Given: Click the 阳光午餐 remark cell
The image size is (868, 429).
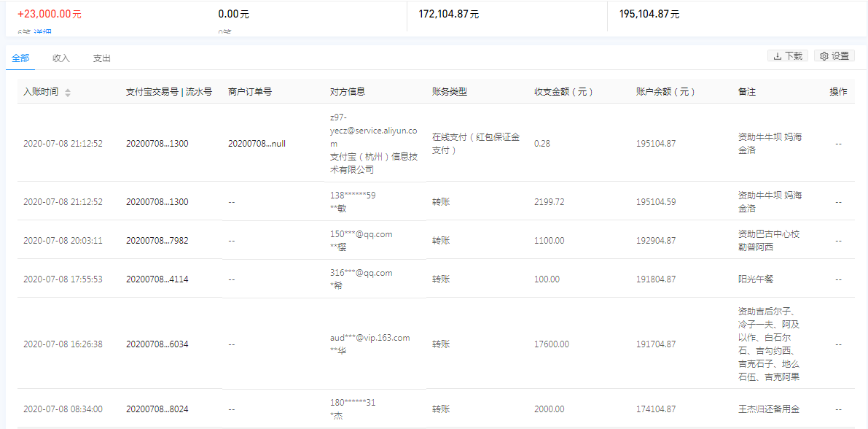Looking at the screenshot, I should tap(758, 279).
